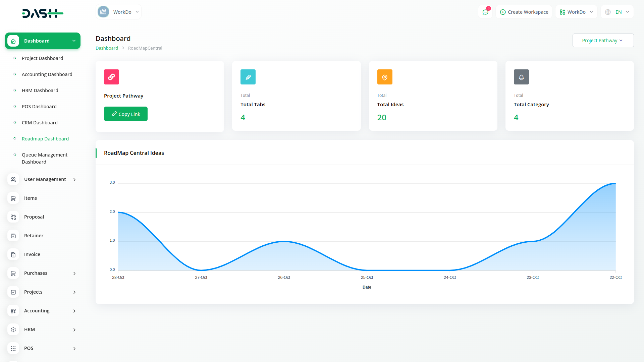
Task: Click the teal Total Tabs icon
Action: (x=248, y=77)
